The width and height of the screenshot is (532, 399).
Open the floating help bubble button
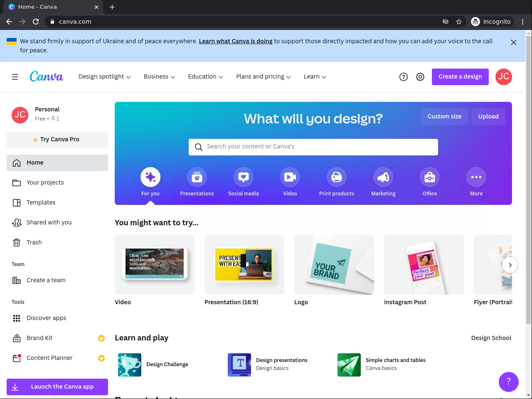tap(509, 382)
